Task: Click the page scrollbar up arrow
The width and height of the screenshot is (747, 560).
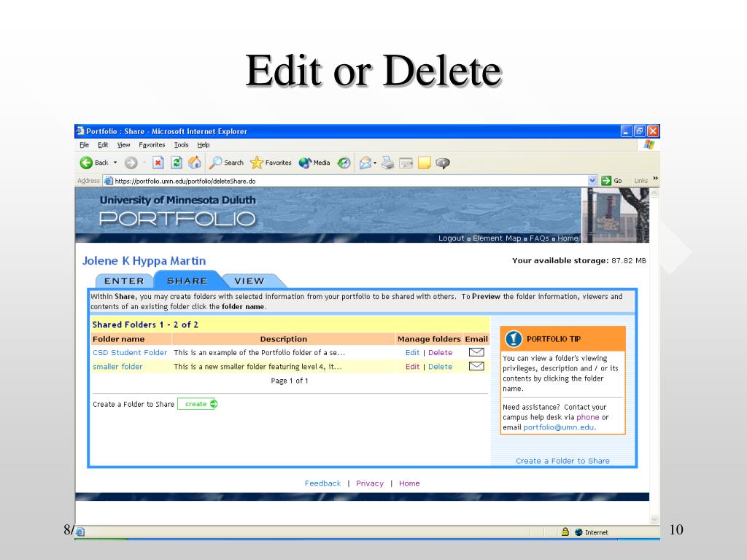Action: pyautogui.click(x=654, y=192)
